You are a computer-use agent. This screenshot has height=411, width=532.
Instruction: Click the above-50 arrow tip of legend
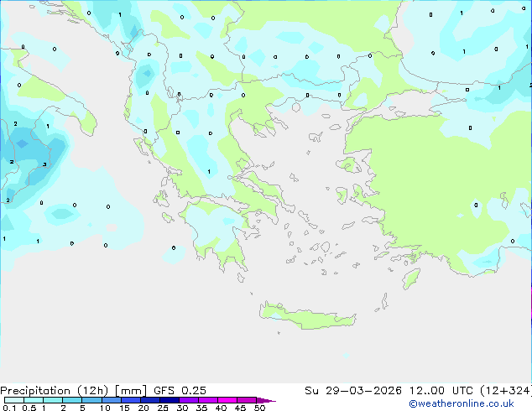[x=266, y=400]
